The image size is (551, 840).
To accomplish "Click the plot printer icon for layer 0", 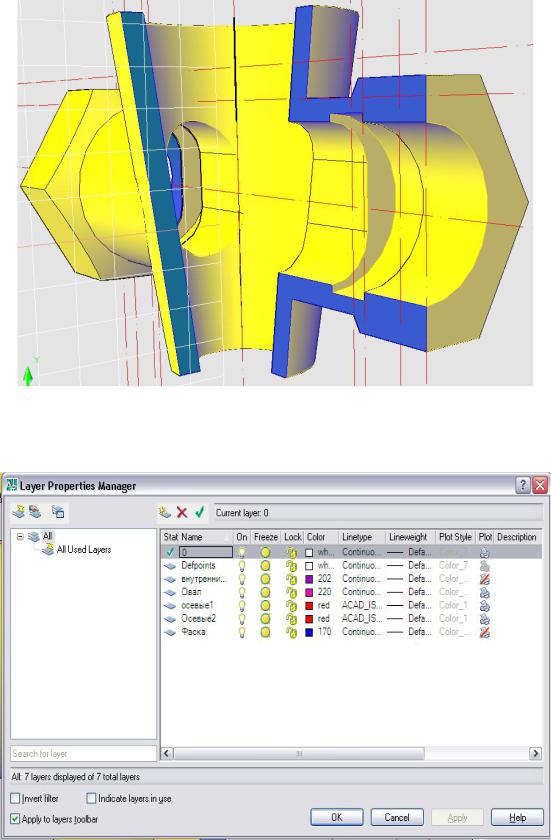I will click(485, 552).
